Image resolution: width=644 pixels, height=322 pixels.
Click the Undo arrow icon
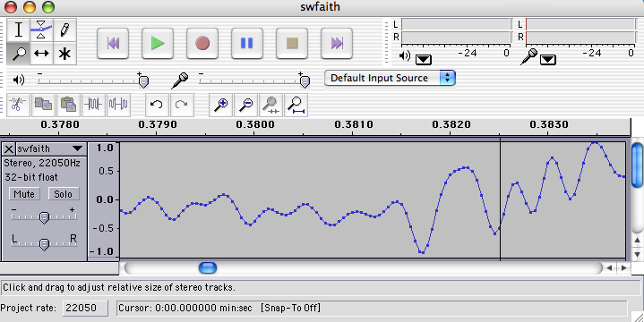pos(157,105)
